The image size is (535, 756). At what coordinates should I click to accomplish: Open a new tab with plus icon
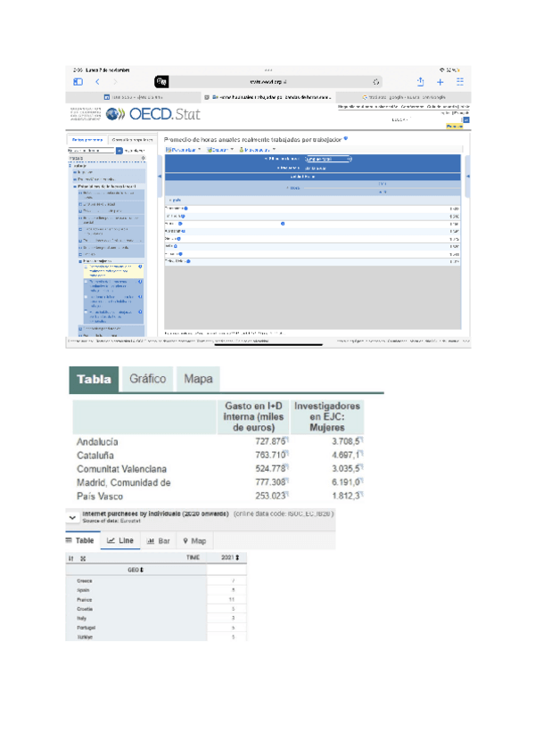[x=440, y=81]
